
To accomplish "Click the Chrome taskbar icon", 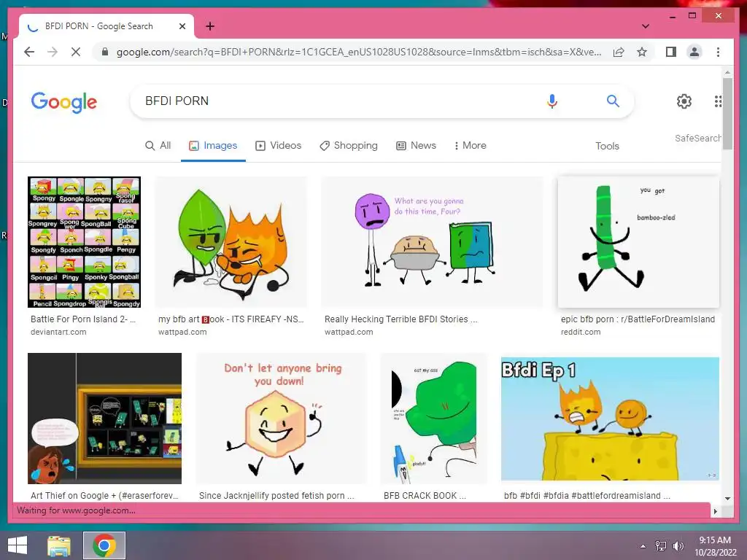I will (104, 545).
